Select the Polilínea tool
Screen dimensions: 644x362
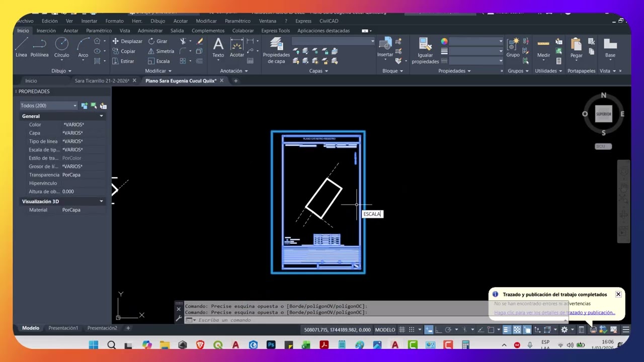tap(39, 48)
